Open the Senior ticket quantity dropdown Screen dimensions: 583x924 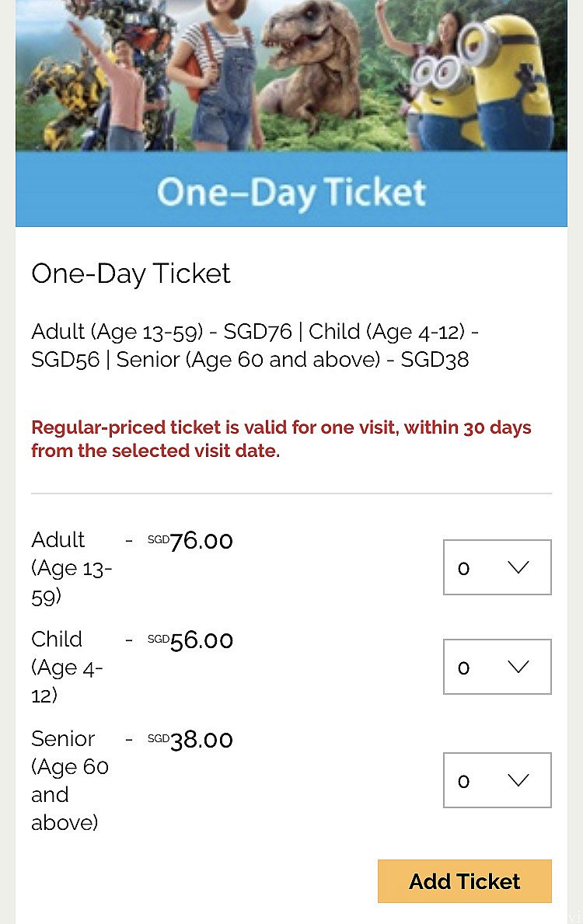pyautogui.click(x=497, y=780)
